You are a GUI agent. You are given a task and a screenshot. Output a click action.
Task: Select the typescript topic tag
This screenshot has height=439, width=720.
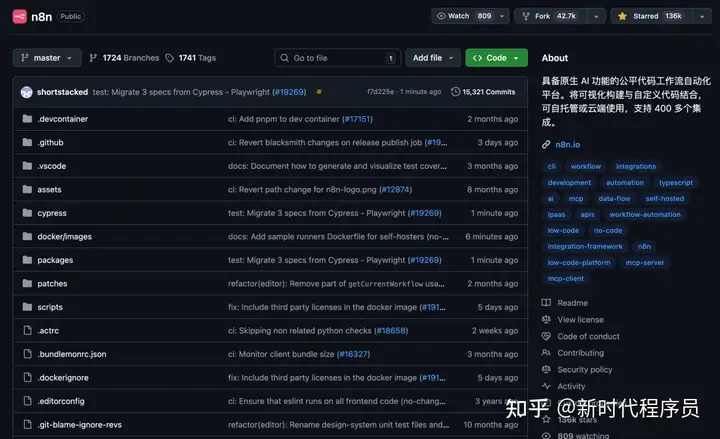676,182
